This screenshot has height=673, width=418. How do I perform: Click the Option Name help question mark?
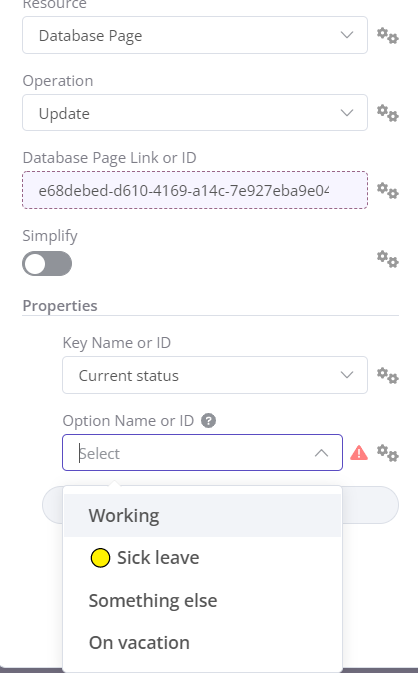pyautogui.click(x=209, y=421)
